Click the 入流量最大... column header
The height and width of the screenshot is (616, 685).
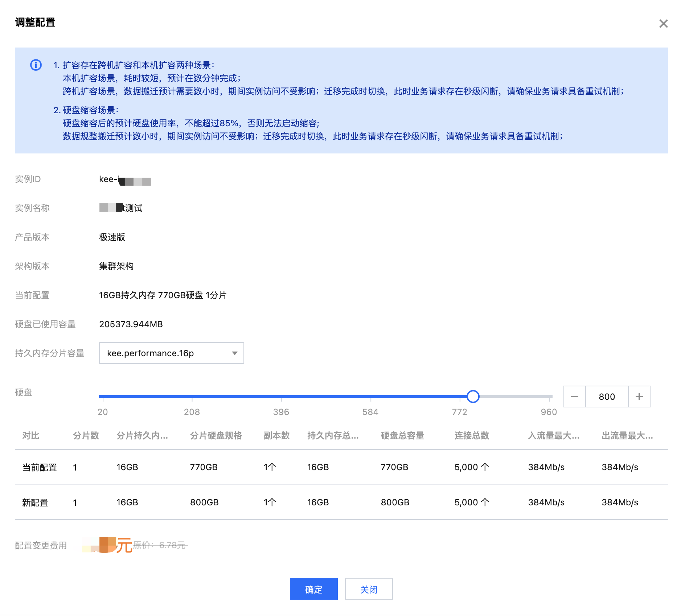pyautogui.click(x=554, y=435)
